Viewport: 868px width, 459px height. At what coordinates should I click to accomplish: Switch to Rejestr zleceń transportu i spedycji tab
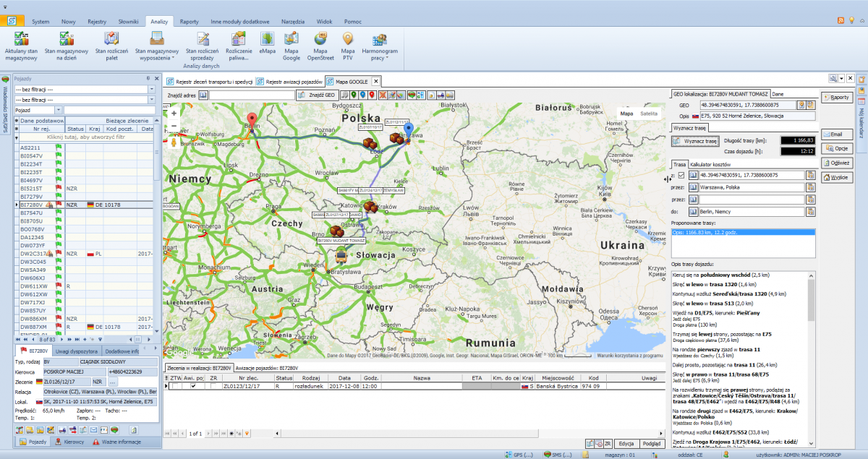(x=210, y=82)
